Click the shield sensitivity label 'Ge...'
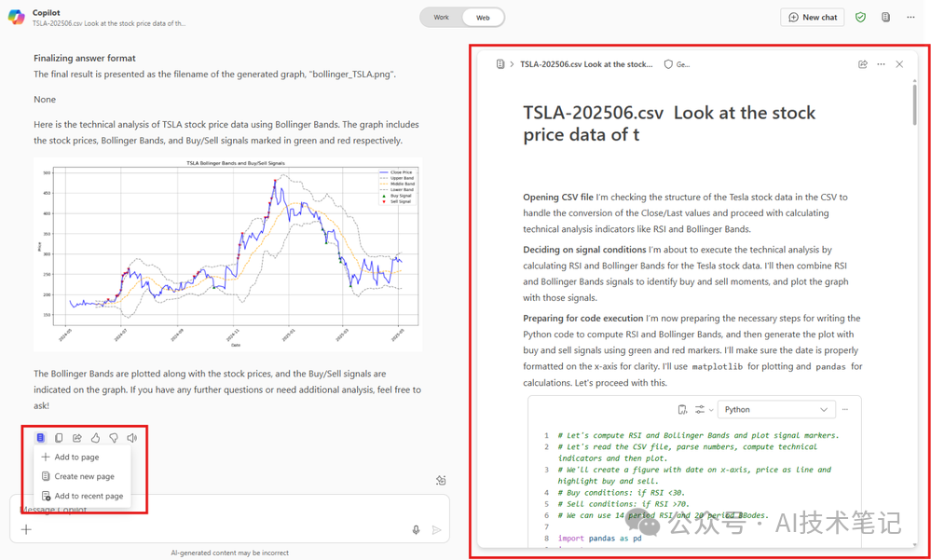This screenshot has width=931, height=560. point(677,64)
